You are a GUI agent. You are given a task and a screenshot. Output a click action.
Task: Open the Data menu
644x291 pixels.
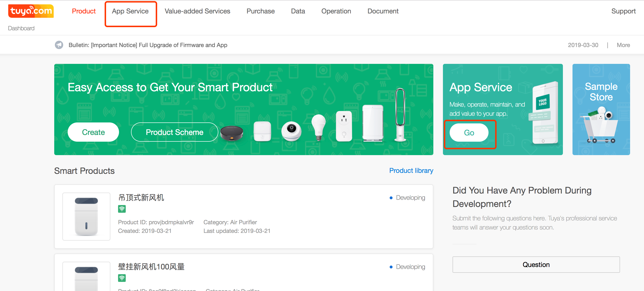(298, 11)
